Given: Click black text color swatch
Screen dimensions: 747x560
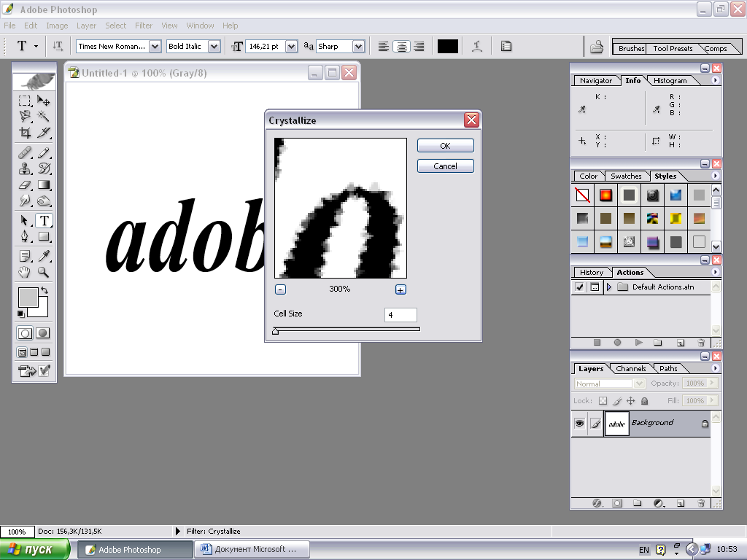Looking at the screenshot, I should pyautogui.click(x=448, y=46).
